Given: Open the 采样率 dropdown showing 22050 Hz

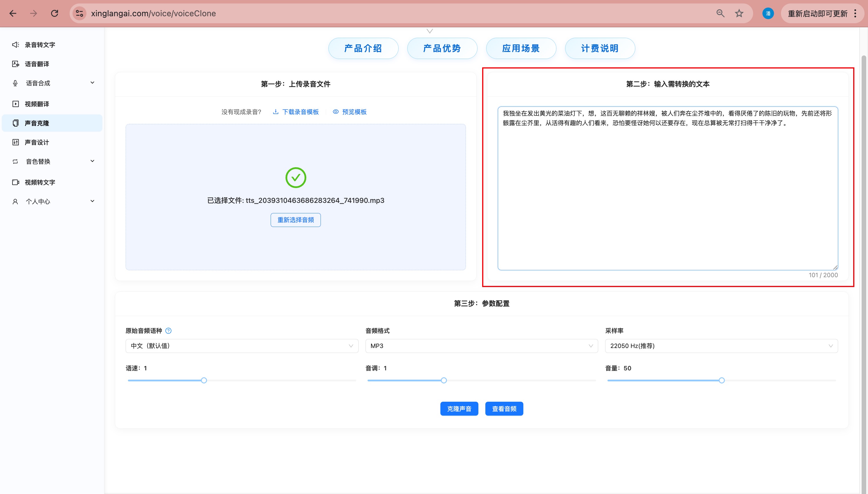Looking at the screenshot, I should [x=721, y=346].
